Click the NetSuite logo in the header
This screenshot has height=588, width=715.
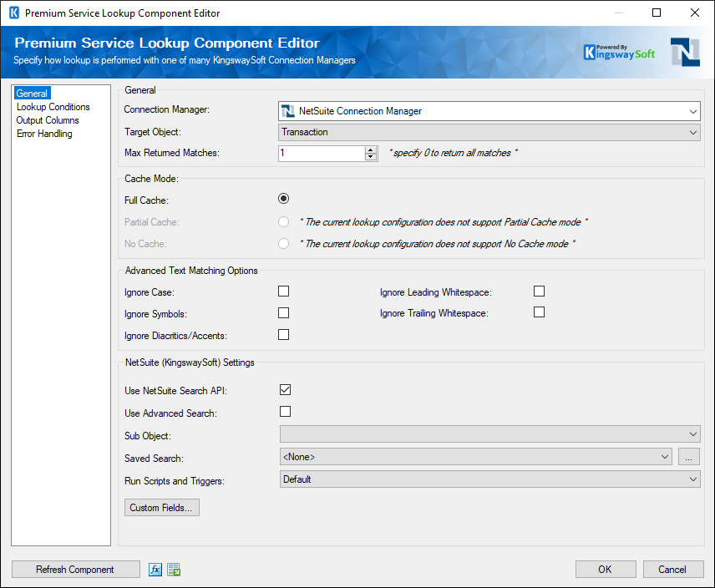coord(685,52)
